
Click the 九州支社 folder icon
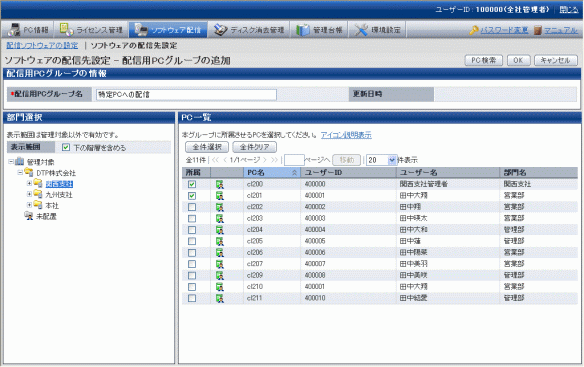(38, 194)
